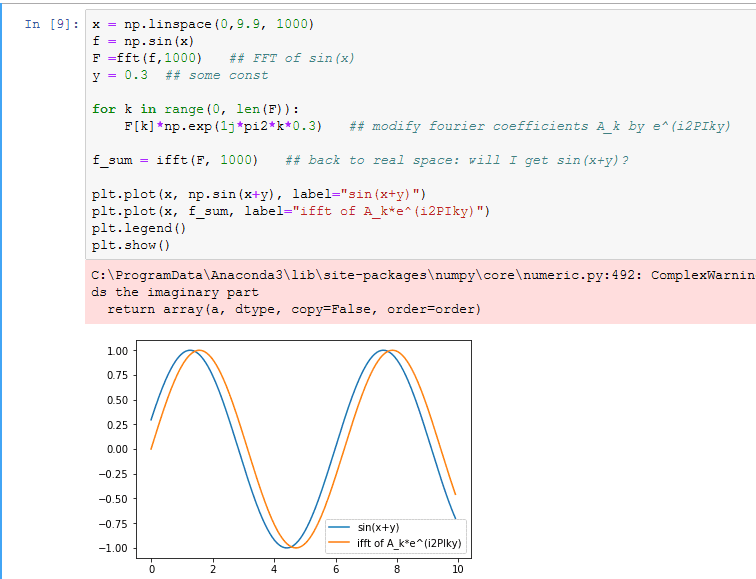Click the 'for k in range' loop line
Image resolution: width=756 pixels, height=579 pixels.
point(195,109)
